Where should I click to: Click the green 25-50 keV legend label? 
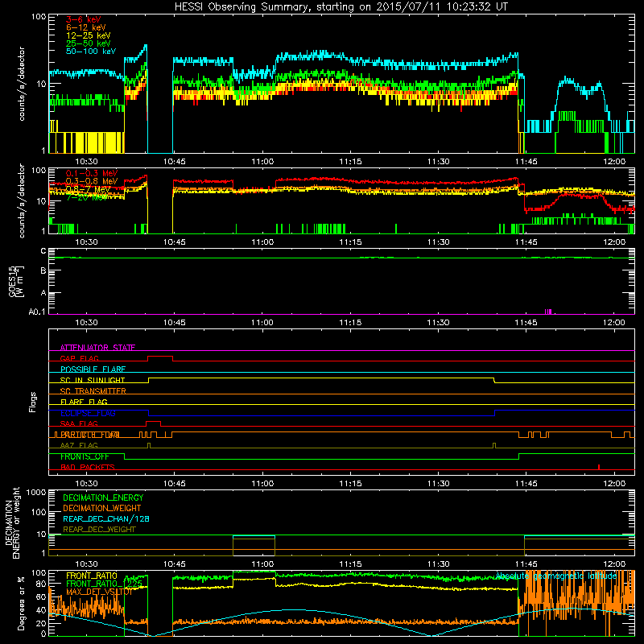(x=88, y=43)
